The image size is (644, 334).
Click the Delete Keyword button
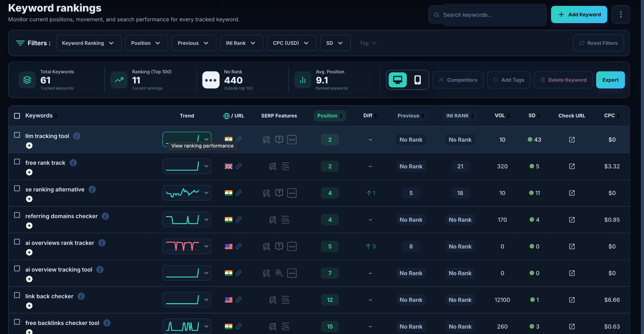click(x=563, y=80)
